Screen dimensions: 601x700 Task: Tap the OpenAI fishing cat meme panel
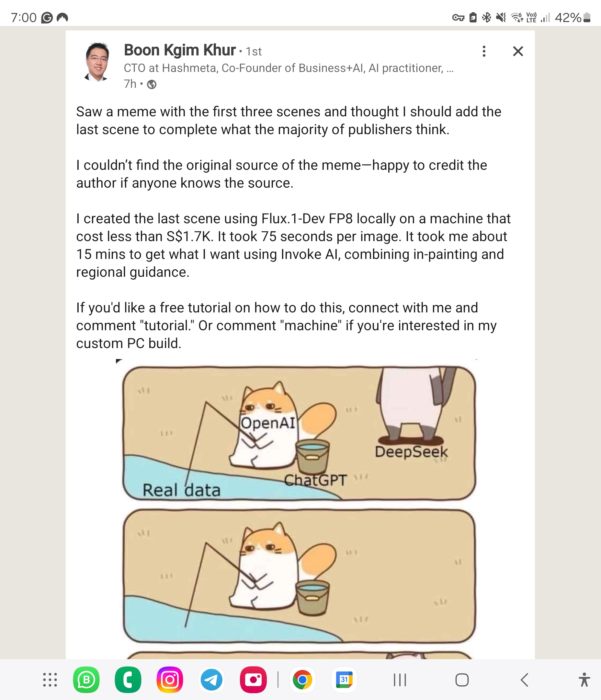click(x=299, y=433)
